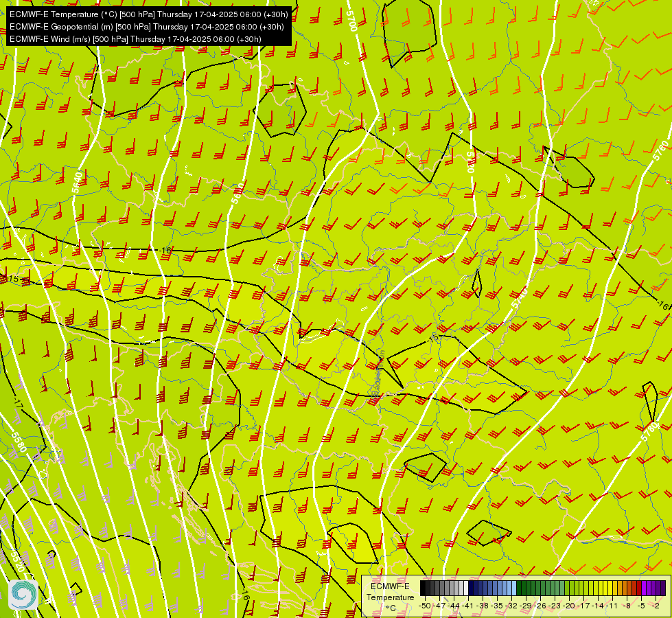
Task: Click the -23 value in the temperature legend
Action: tap(555, 606)
